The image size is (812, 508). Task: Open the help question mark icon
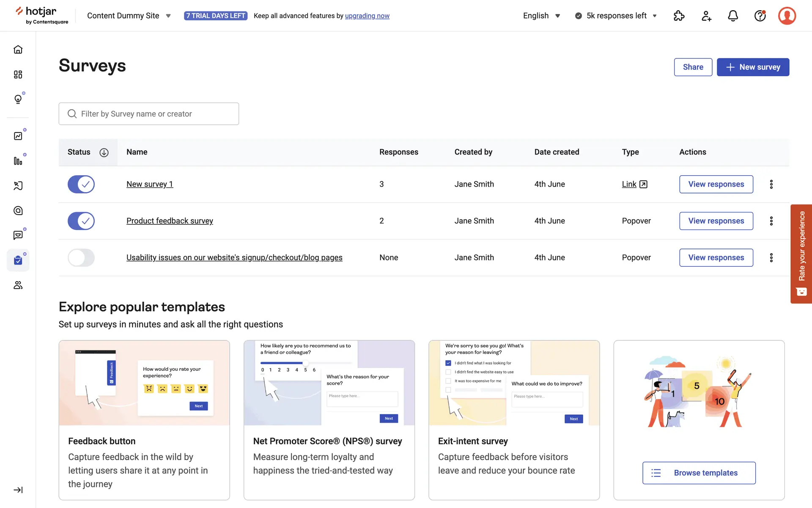click(x=760, y=16)
